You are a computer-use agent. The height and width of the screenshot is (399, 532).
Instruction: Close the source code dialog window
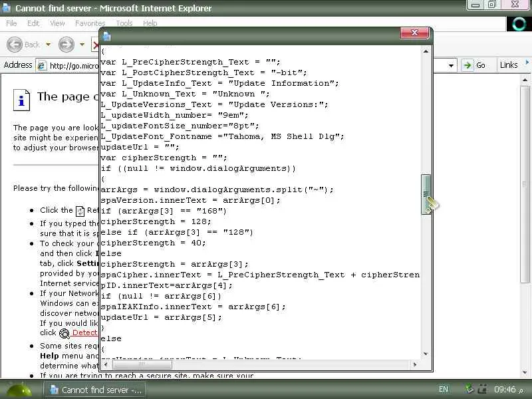pyautogui.click(x=414, y=33)
